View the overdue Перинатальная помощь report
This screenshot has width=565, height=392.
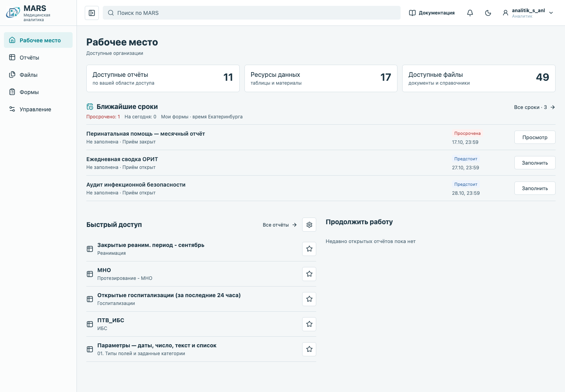[535, 137]
